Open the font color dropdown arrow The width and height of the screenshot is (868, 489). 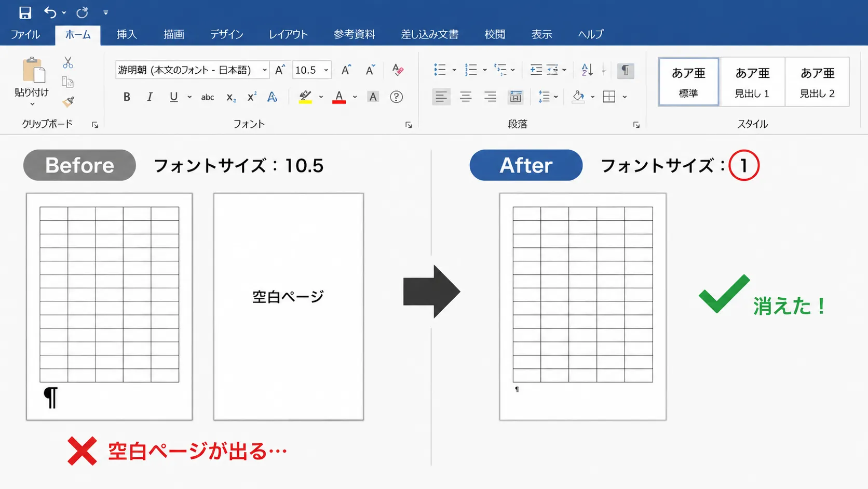[x=355, y=97]
